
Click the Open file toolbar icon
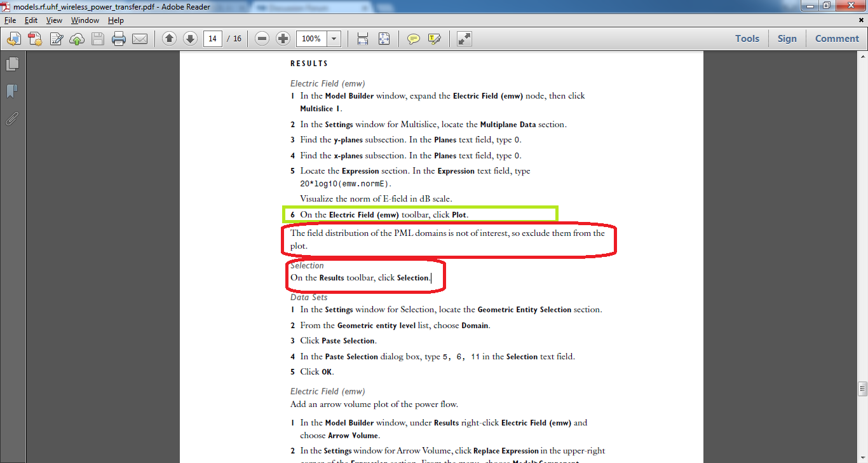click(14, 39)
